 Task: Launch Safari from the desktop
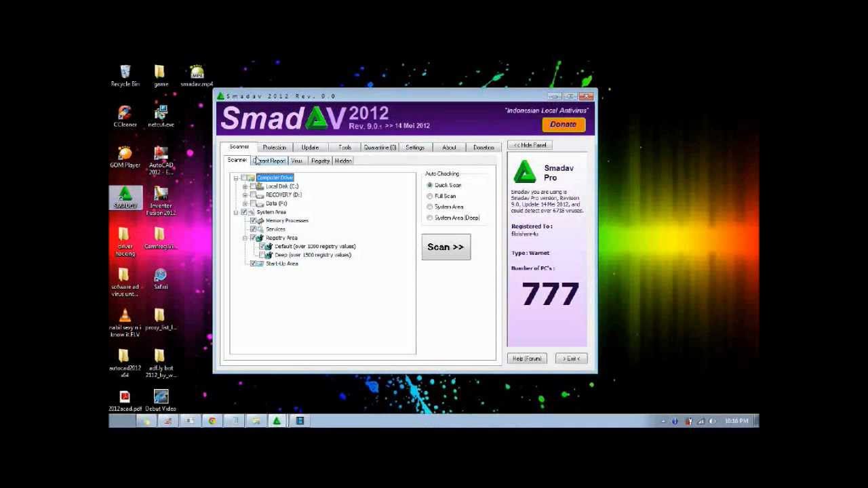[x=161, y=279]
